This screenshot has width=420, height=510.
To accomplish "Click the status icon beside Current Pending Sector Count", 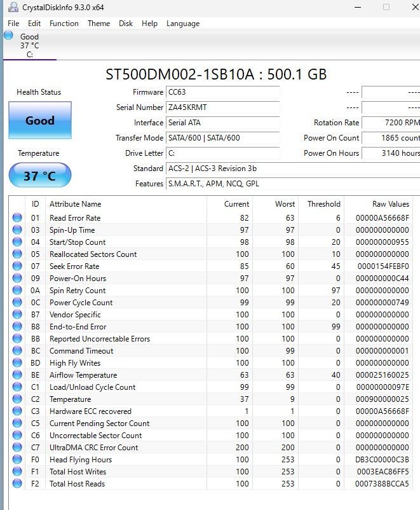I will coord(17,424).
